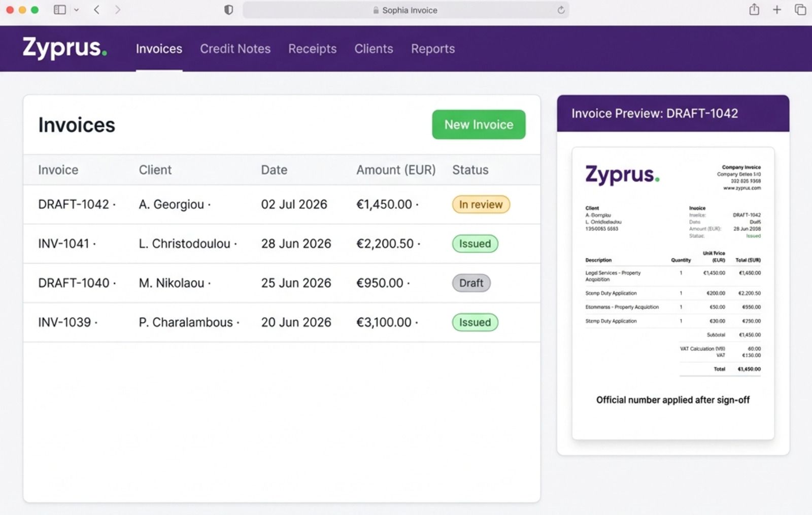Viewport: 812px width, 515px height.
Task: Go back with the browser back arrow
Action: (96, 10)
